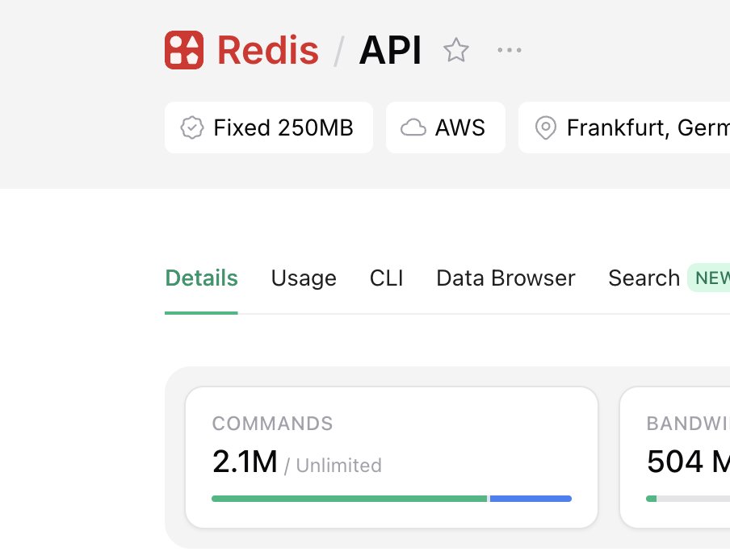Image resolution: width=730 pixels, height=560 pixels.
Task: Open the Search tab
Action: point(644,278)
